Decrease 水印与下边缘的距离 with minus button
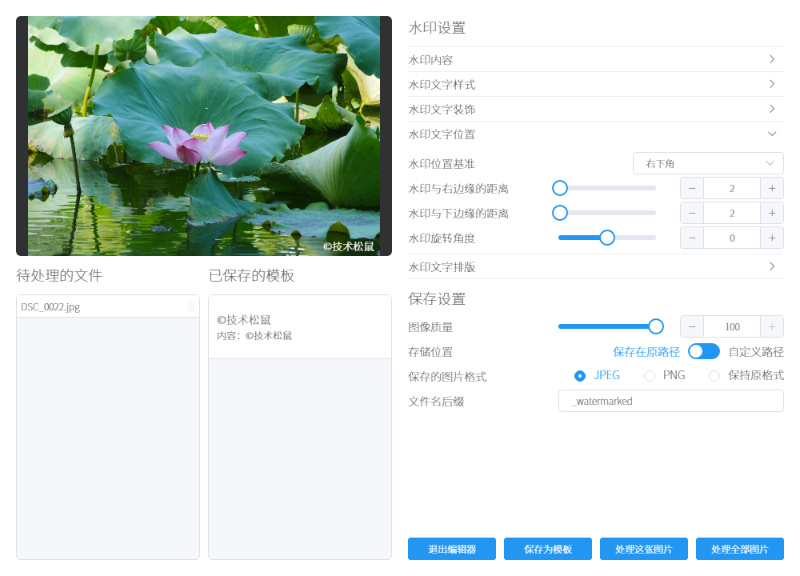Image resolution: width=800 pixels, height=576 pixels. click(692, 213)
